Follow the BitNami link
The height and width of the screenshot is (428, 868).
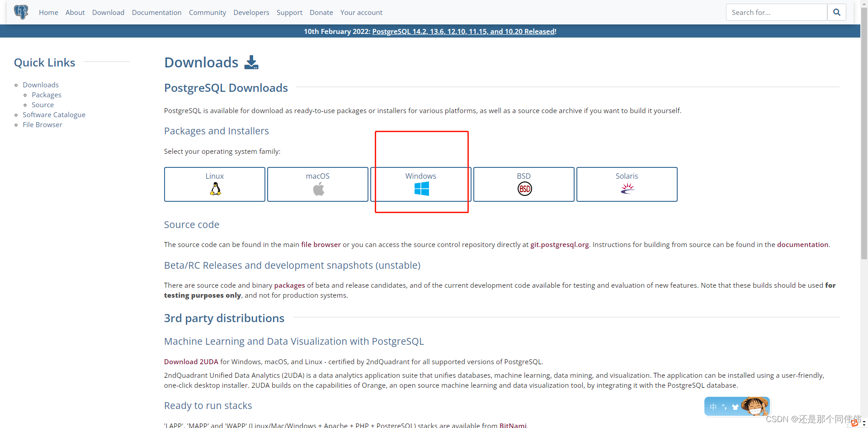(x=513, y=425)
